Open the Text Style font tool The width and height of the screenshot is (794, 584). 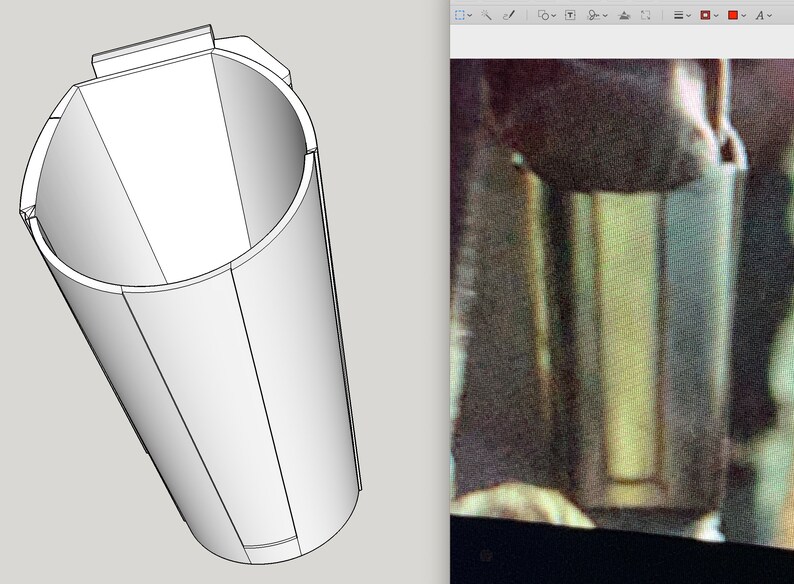760,15
